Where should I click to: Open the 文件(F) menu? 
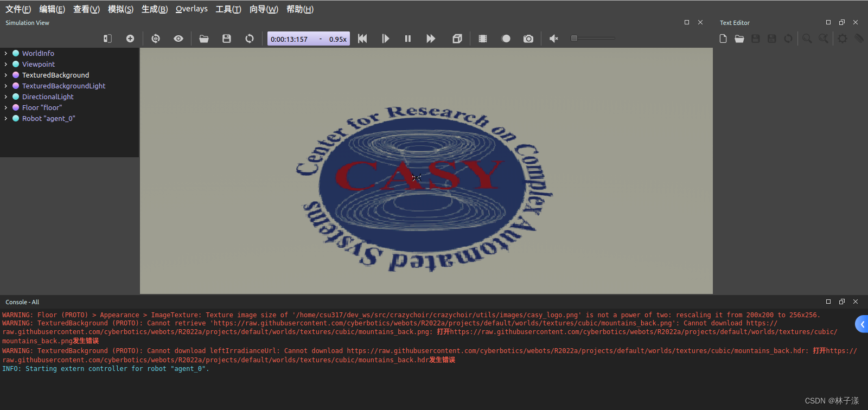[x=18, y=9]
